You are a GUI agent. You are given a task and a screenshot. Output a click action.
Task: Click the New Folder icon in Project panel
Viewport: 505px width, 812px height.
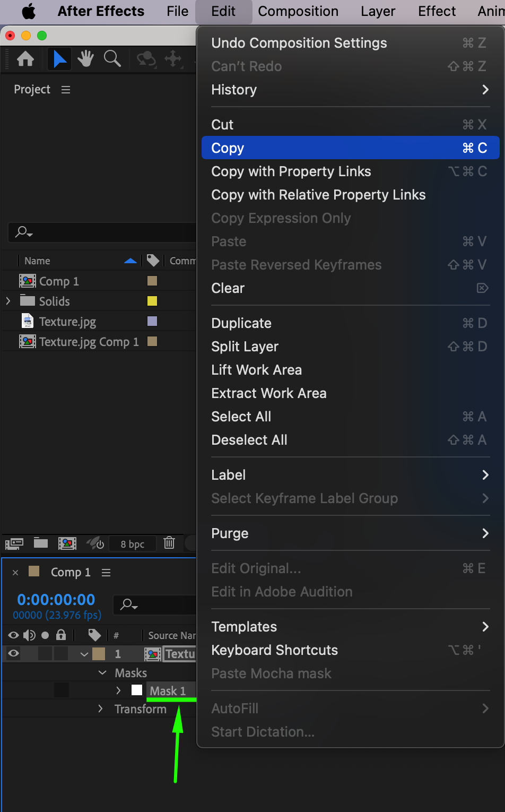point(41,543)
